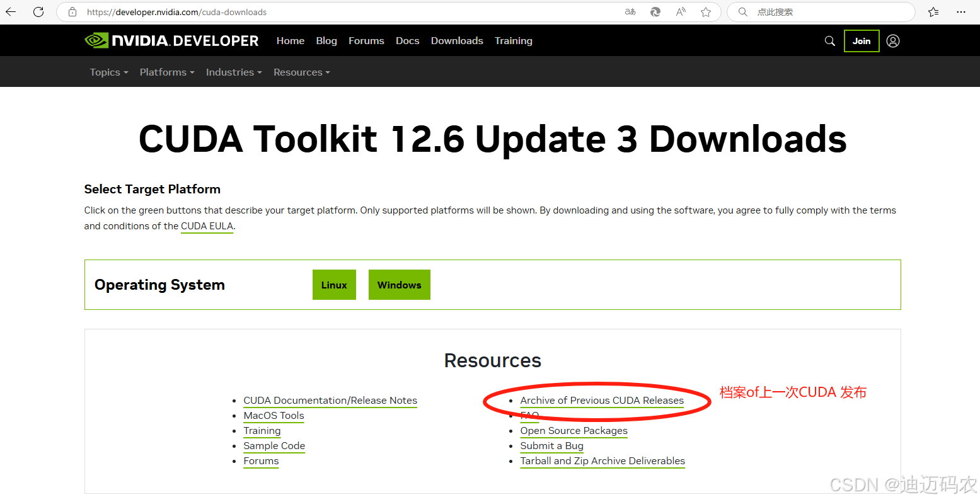
Task: Click the NVIDIA Developer logo
Action: coord(171,41)
